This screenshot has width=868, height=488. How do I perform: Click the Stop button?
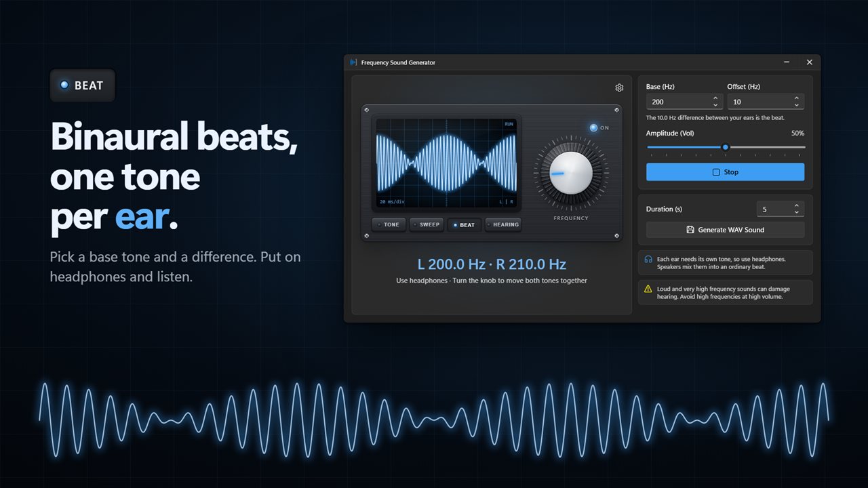725,172
